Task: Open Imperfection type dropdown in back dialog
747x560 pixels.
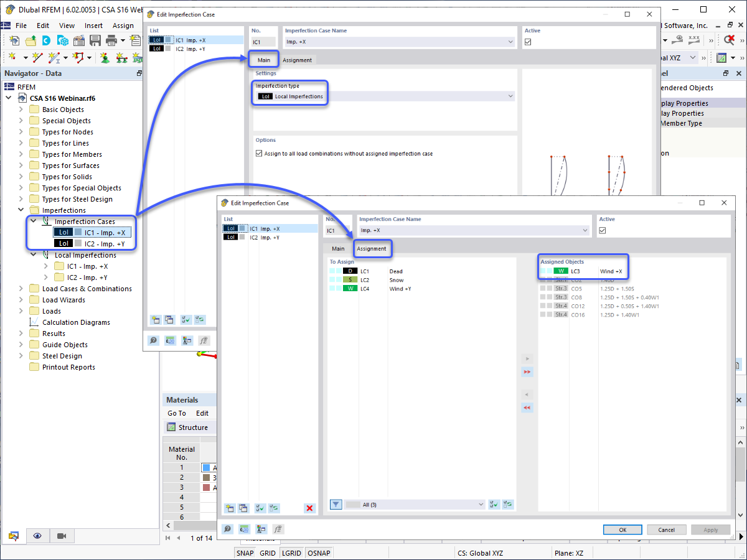Action: coord(510,96)
